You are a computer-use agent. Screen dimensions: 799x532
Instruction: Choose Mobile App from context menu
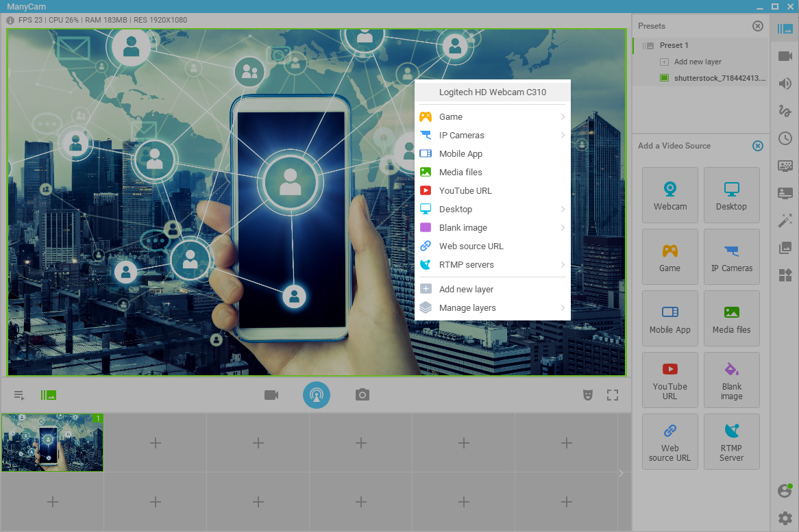coord(493,154)
